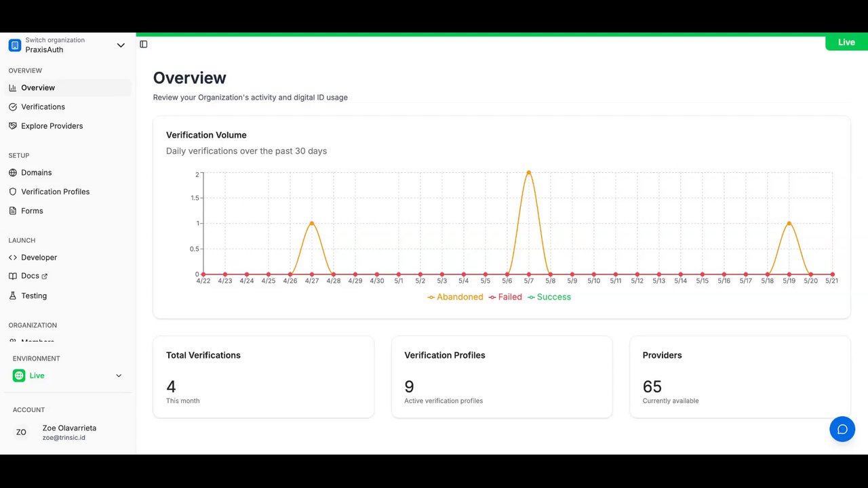Image resolution: width=868 pixels, height=488 pixels.
Task: Open the chat support bubble
Action: pos(842,429)
